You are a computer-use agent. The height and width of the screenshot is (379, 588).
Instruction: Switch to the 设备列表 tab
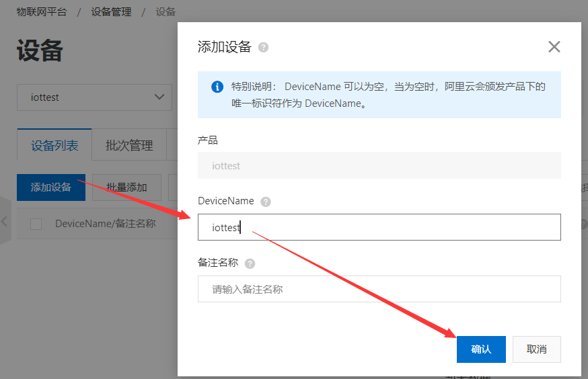54,145
